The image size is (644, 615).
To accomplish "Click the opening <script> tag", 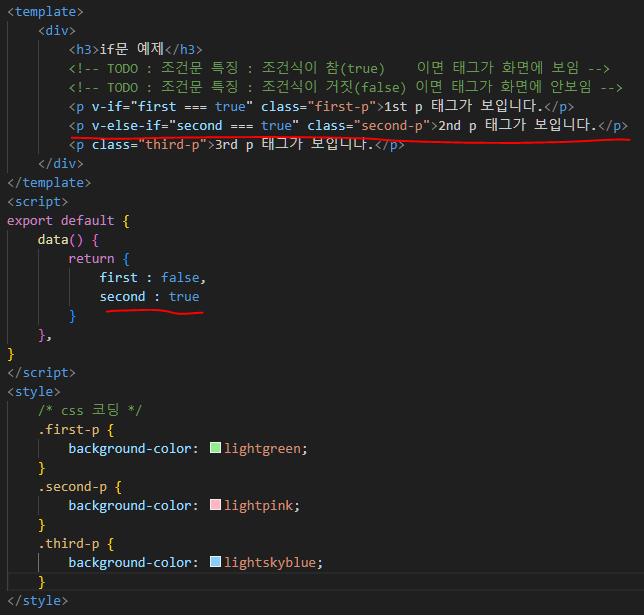I will (x=37, y=201).
